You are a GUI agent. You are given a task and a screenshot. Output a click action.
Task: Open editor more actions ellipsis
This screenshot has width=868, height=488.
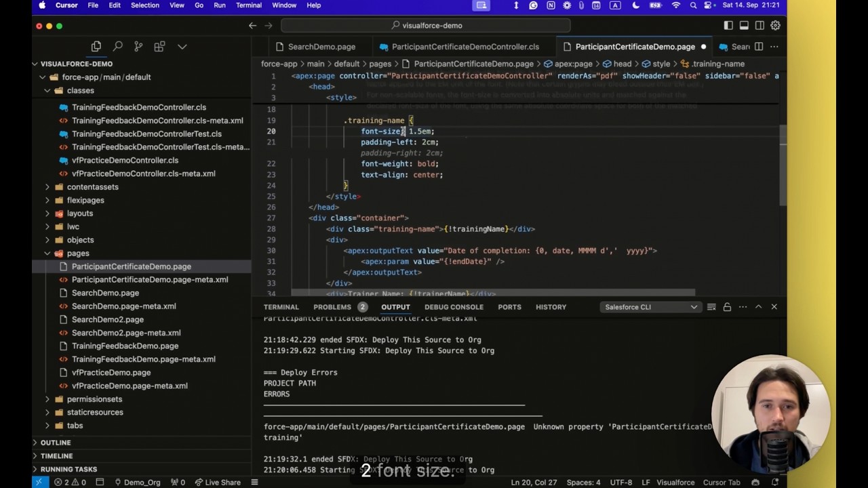point(774,47)
